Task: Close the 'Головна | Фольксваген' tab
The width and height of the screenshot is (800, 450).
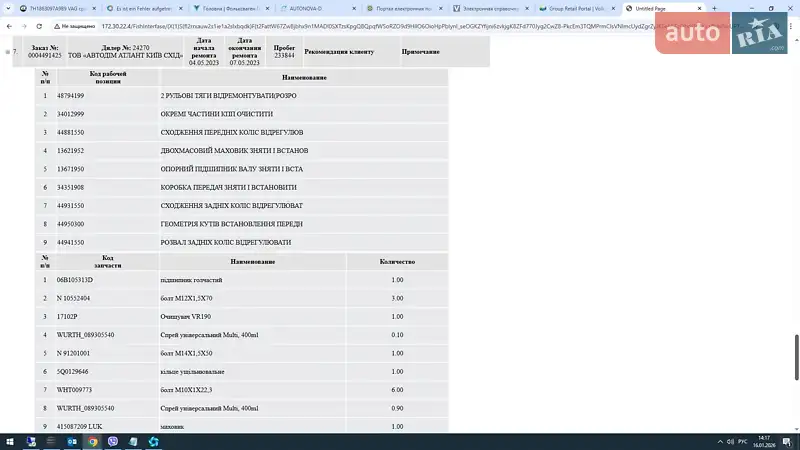Action: pos(267,9)
